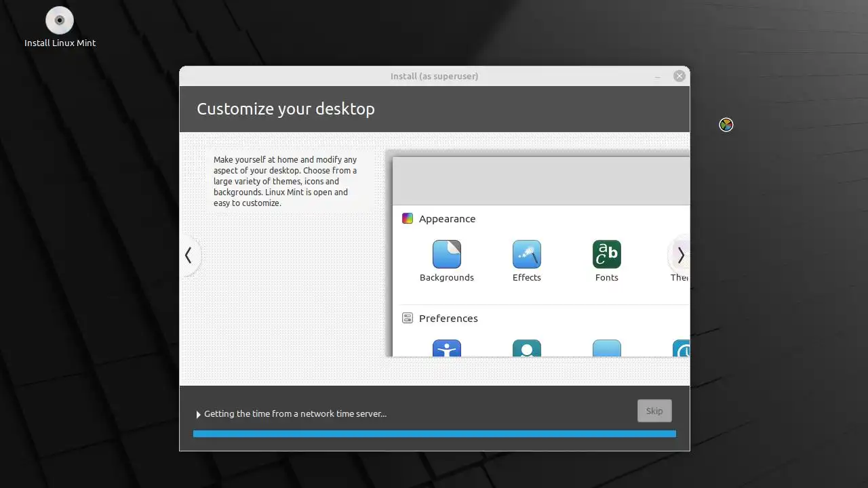Image resolution: width=868 pixels, height=488 pixels.
Task: Click the 'Make yourself at home' description text
Action: [x=285, y=182]
